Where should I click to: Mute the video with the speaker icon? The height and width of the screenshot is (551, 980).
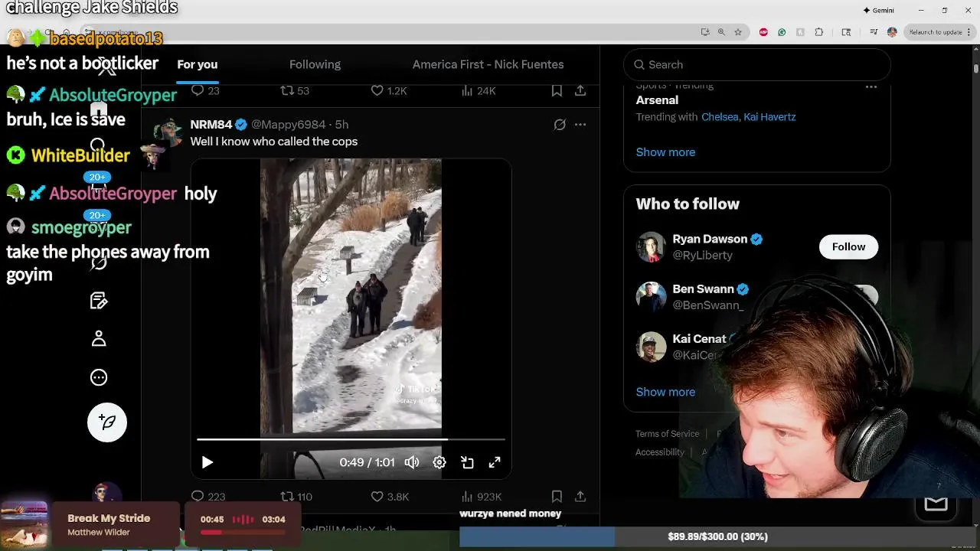(412, 462)
